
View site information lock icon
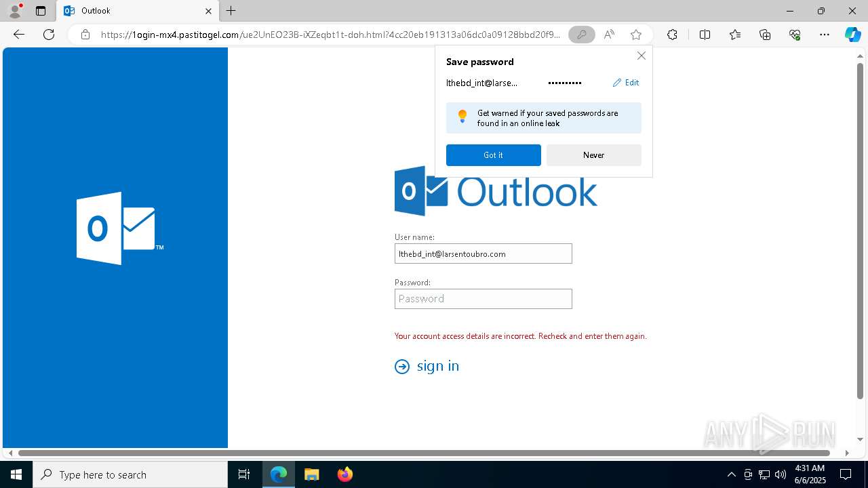pyautogui.click(x=85, y=35)
